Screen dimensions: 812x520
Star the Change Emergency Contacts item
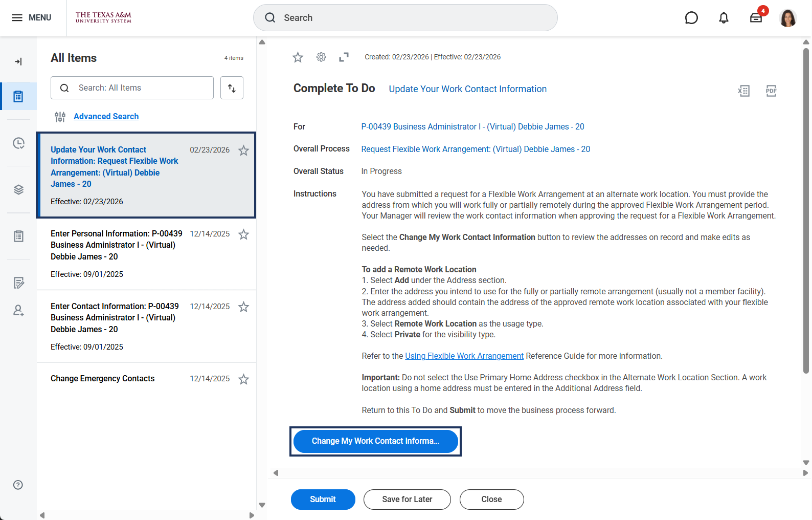tap(244, 379)
